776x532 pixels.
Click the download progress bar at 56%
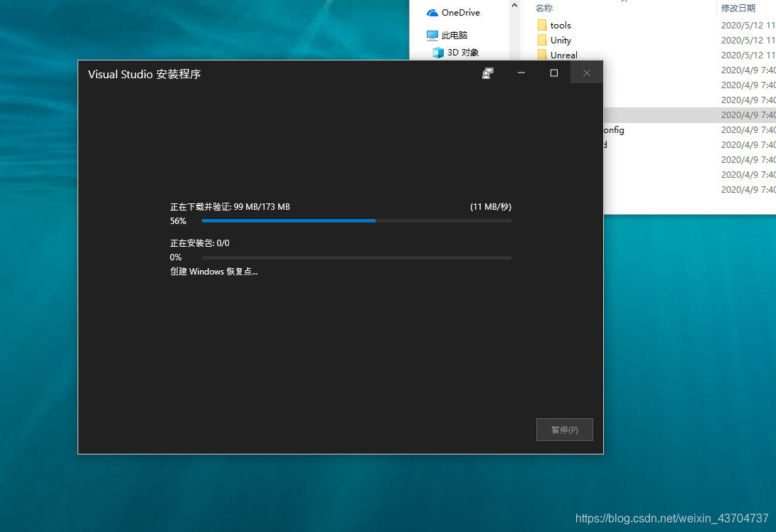pos(356,220)
